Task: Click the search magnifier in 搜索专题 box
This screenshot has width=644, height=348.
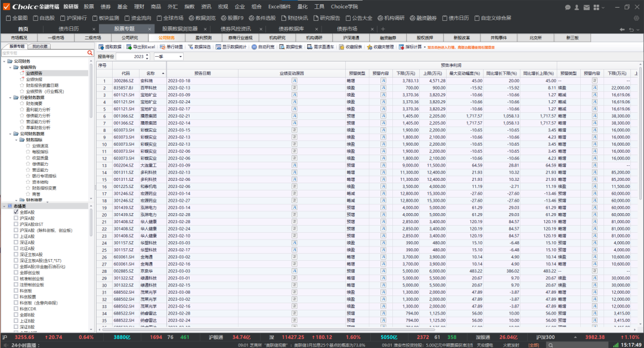Action: click(x=90, y=53)
